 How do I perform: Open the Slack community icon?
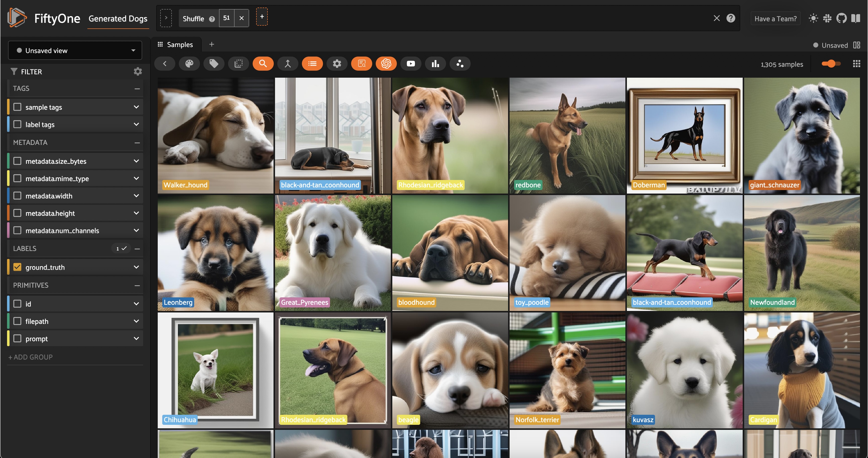pyautogui.click(x=827, y=18)
